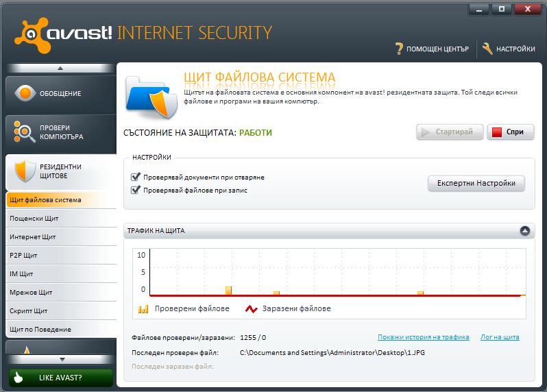Click the thumbs-up LIKE AVAST? icon
The height and width of the screenshot is (392, 547).
coord(18,378)
